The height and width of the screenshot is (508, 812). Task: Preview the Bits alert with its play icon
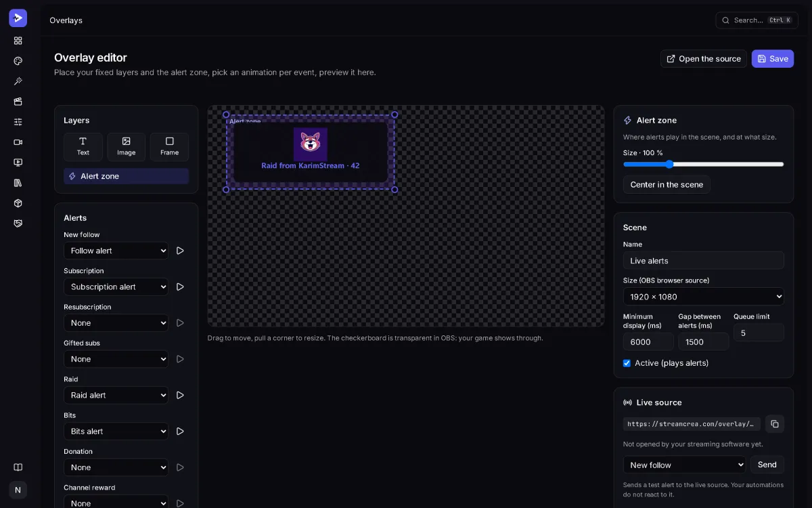pos(180,431)
